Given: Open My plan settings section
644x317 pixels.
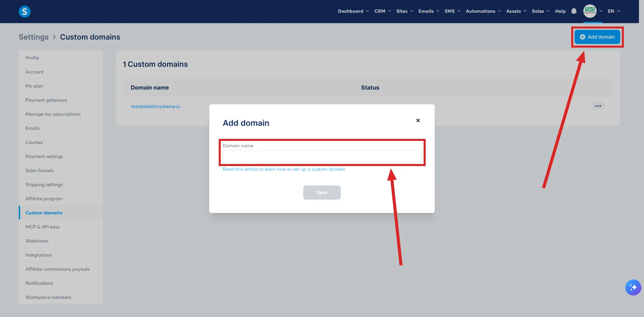Looking at the screenshot, I should coord(61,86).
